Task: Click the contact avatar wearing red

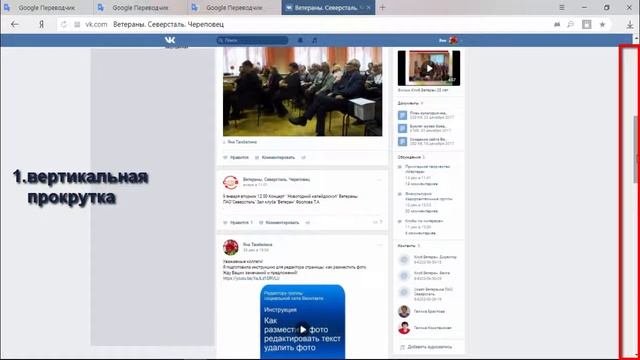Action: coord(404,327)
